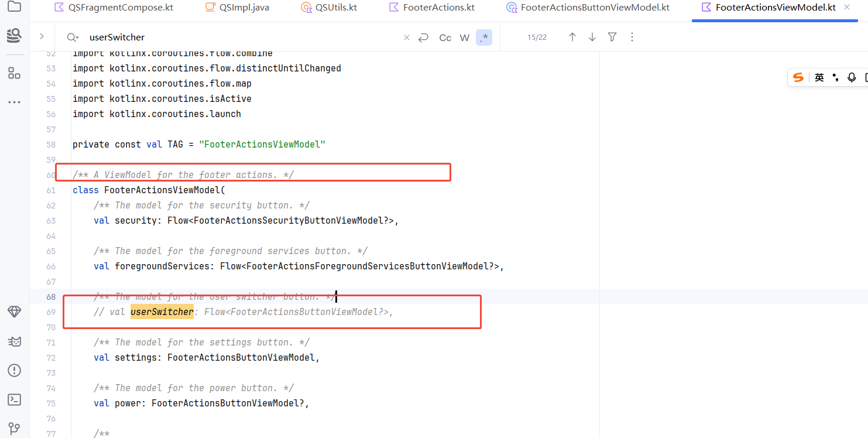Click the Sogou input method S icon

(x=798, y=77)
